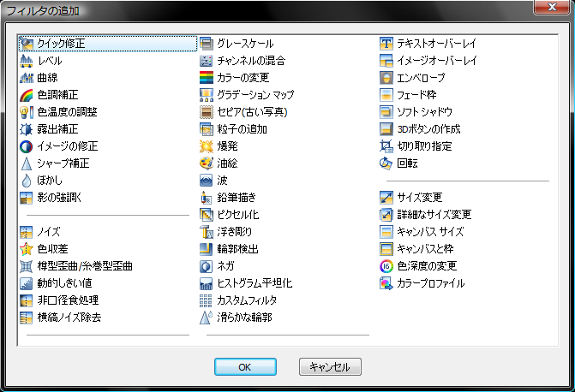Choose the カラープロファイル icon

(386, 283)
